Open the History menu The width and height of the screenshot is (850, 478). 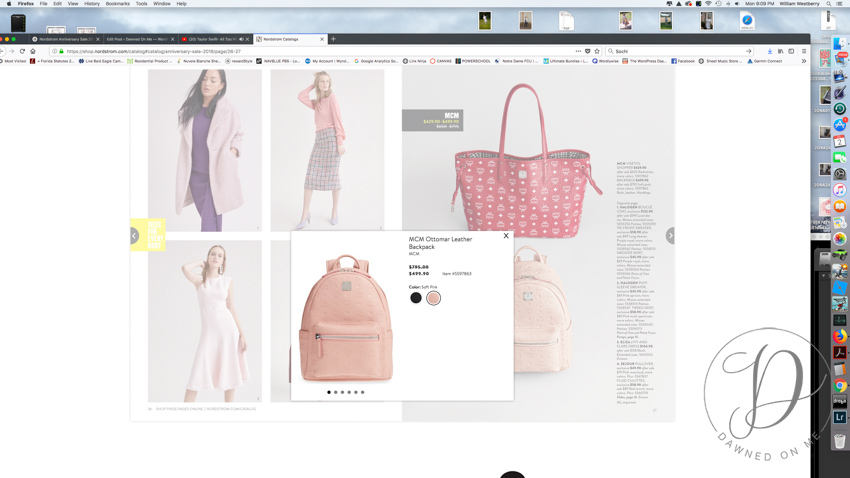click(x=92, y=3)
